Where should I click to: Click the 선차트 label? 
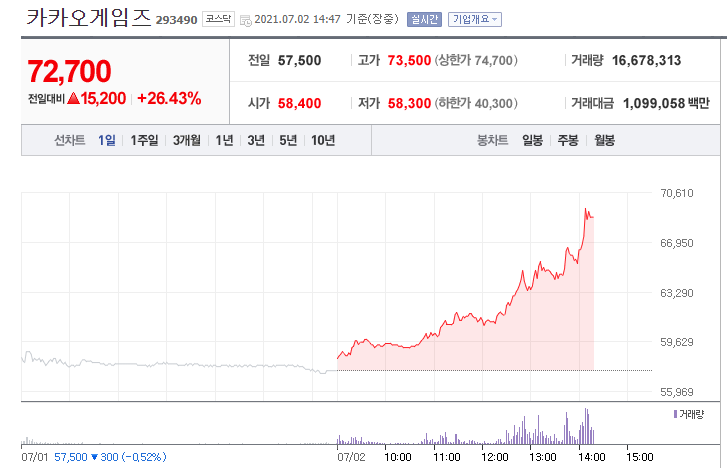tap(70, 140)
